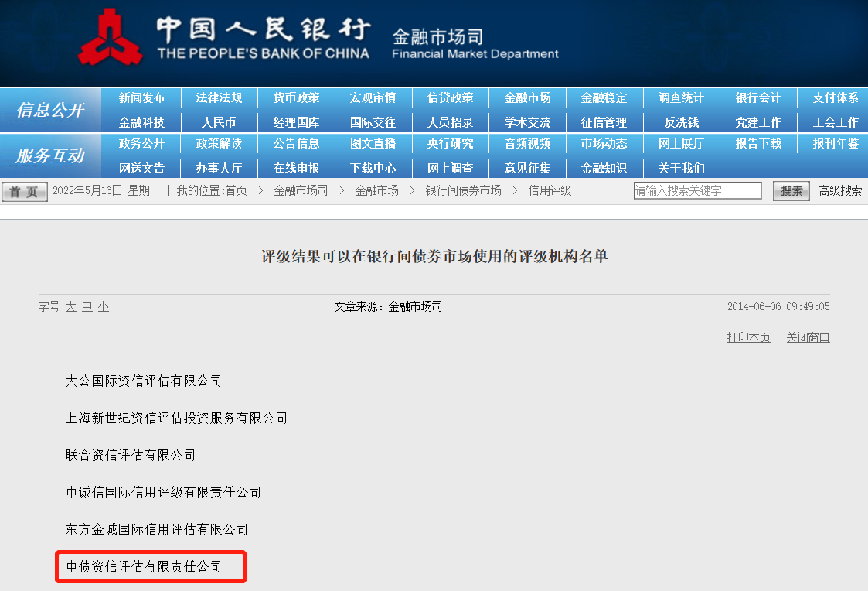
Task: Go to 图文直播 page
Action: click(x=373, y=143)
